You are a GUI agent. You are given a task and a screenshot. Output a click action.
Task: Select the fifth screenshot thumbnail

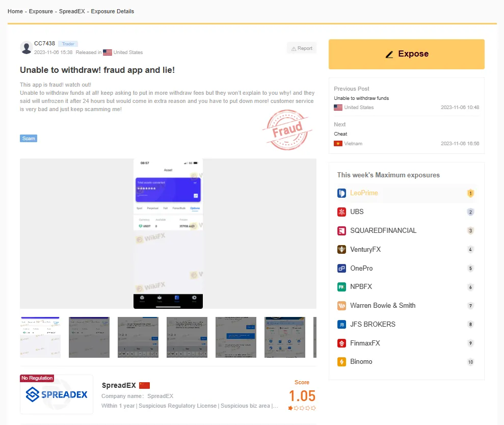point(235,337)
